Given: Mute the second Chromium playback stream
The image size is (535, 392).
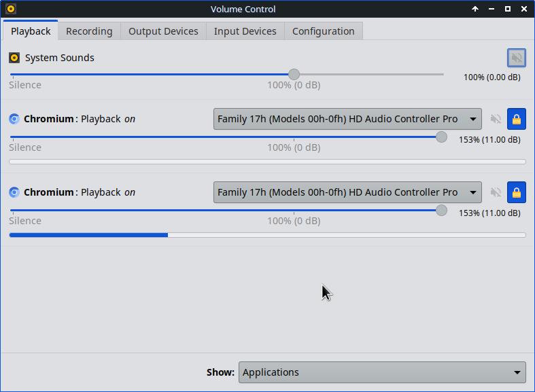Looking at the screenshot, I should click(496, 192).
